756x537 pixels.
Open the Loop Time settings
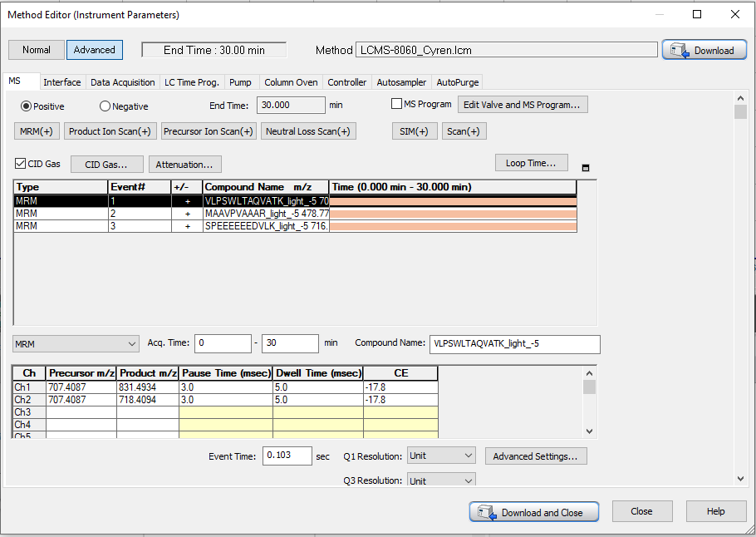point(531,163)
